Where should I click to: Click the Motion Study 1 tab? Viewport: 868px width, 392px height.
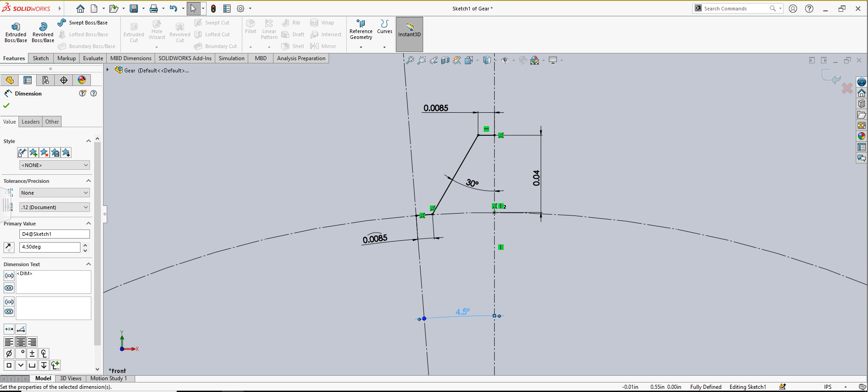(108, 378)
